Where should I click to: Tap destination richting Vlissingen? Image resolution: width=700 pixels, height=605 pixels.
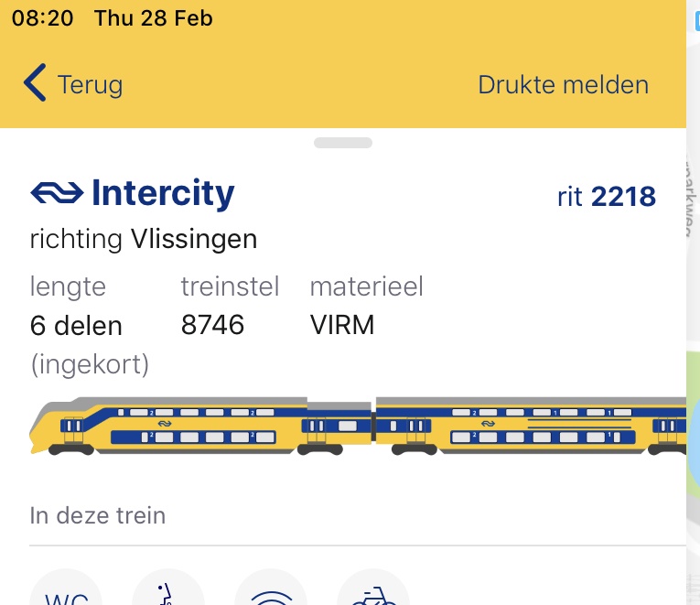point(144,239)
